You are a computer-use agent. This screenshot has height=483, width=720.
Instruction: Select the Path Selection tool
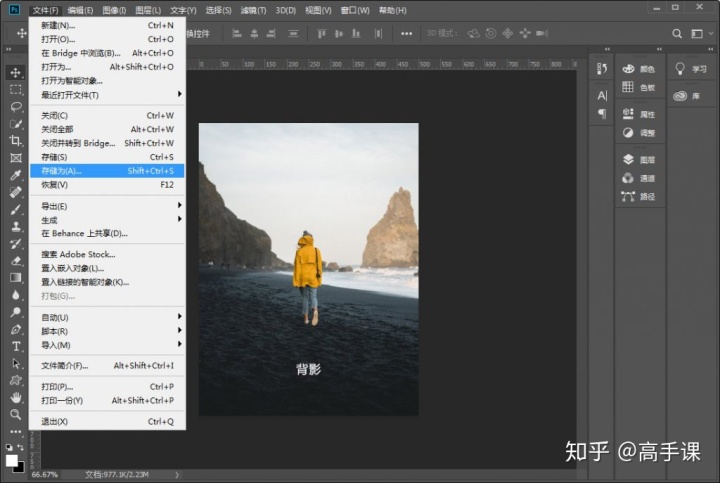pos(16,363)
